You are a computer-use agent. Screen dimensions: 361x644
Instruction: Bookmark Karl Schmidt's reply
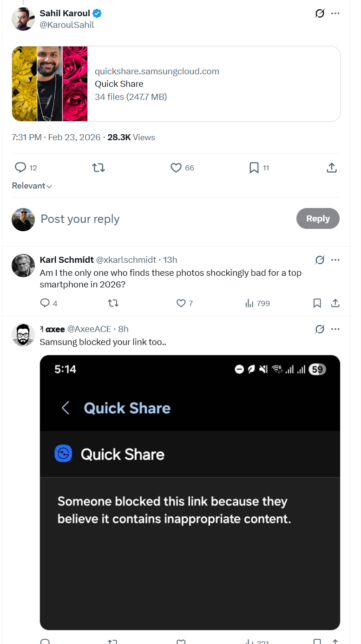coord(317,303)
